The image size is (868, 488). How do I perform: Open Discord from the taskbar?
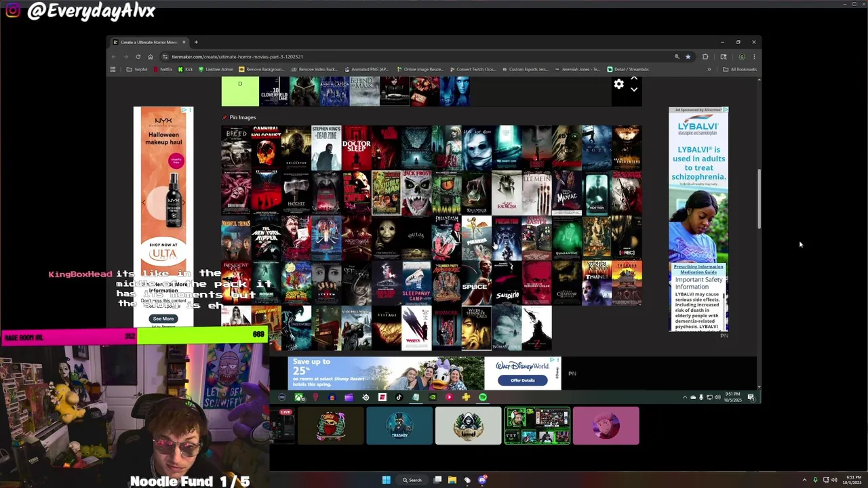tap(482, 480)
